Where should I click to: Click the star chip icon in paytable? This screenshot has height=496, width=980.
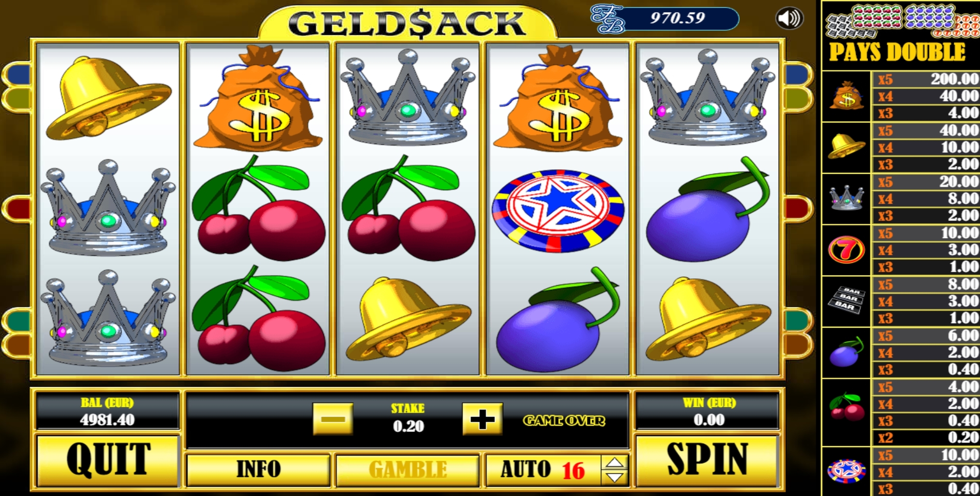pyautogui.click(x=846, y=471)
